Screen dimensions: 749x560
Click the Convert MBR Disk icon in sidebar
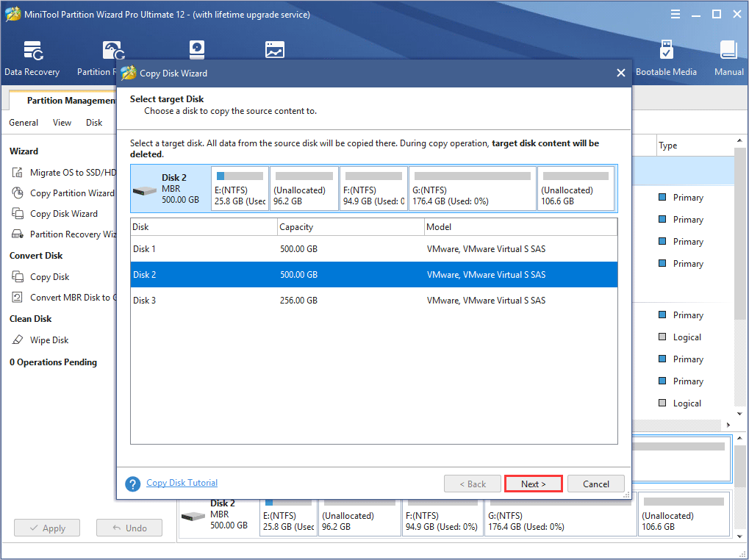pos(17,297)
